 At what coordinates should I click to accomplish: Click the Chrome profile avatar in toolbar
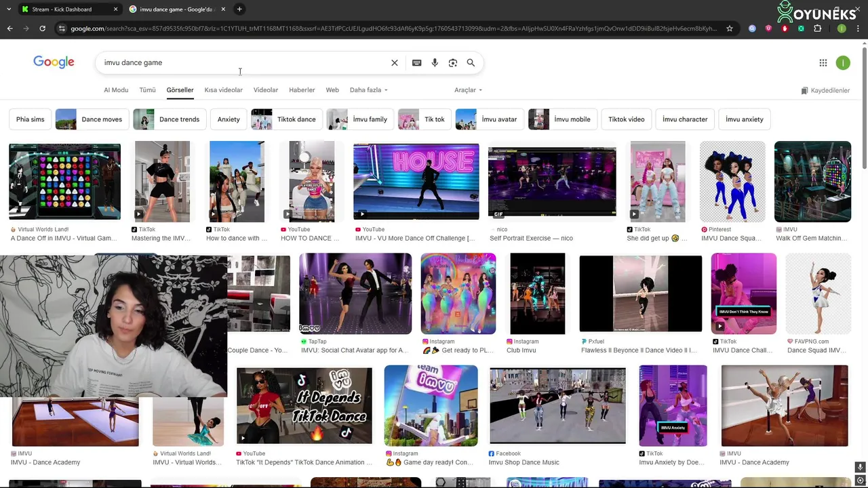point(842,28)
